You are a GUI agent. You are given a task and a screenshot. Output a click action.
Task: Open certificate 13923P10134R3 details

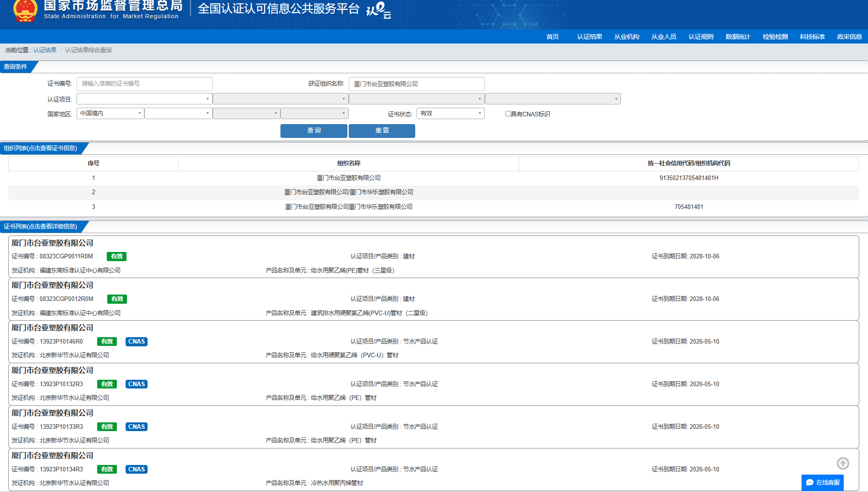pyautogui.click(x=434, y=470)
